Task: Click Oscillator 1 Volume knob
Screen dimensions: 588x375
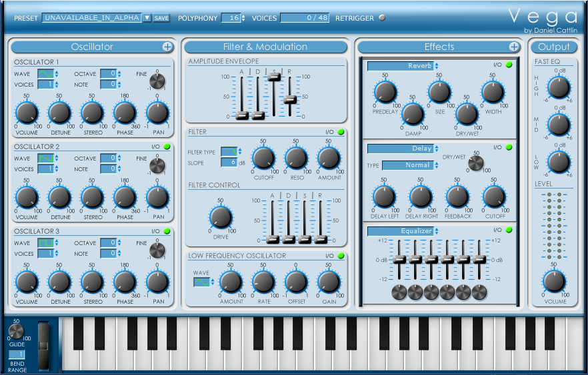Action: click(x=27, y=113)
